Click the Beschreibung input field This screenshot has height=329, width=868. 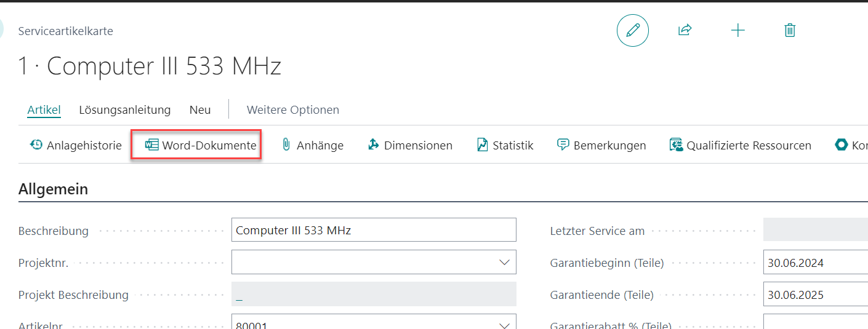pyautogui.click(x=374, y=230)
